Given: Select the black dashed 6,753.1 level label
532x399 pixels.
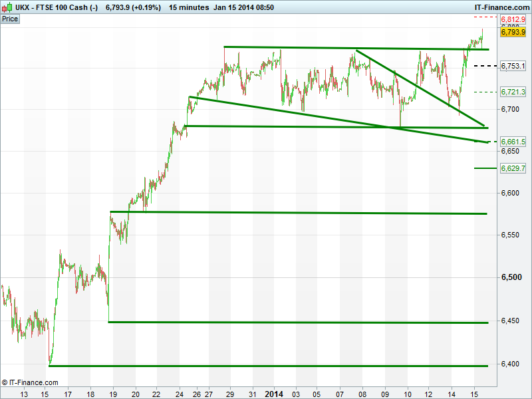Looking at the screenshot, I should click(513, 66).
